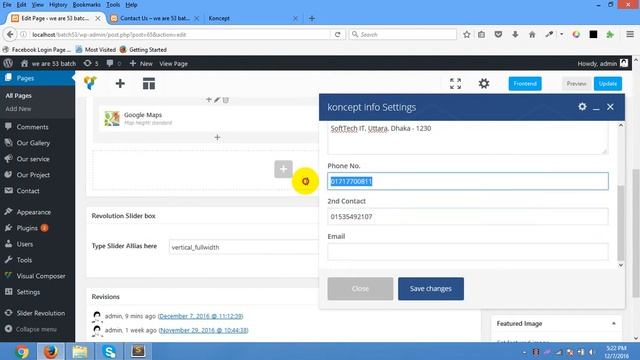640x360 pixels.
Task: Open Our Gallery in sidebar
Action: pos(33,143)
